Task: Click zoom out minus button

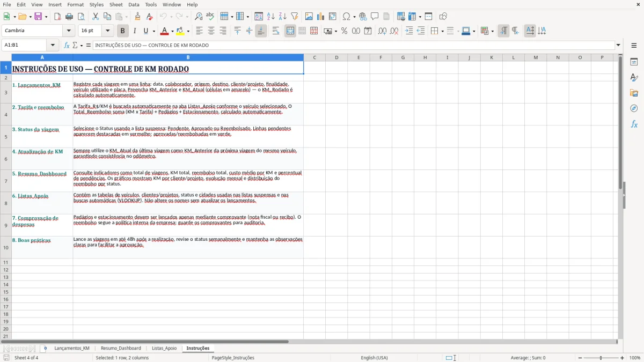Action: pyautogui.click(x=580, y=358)
